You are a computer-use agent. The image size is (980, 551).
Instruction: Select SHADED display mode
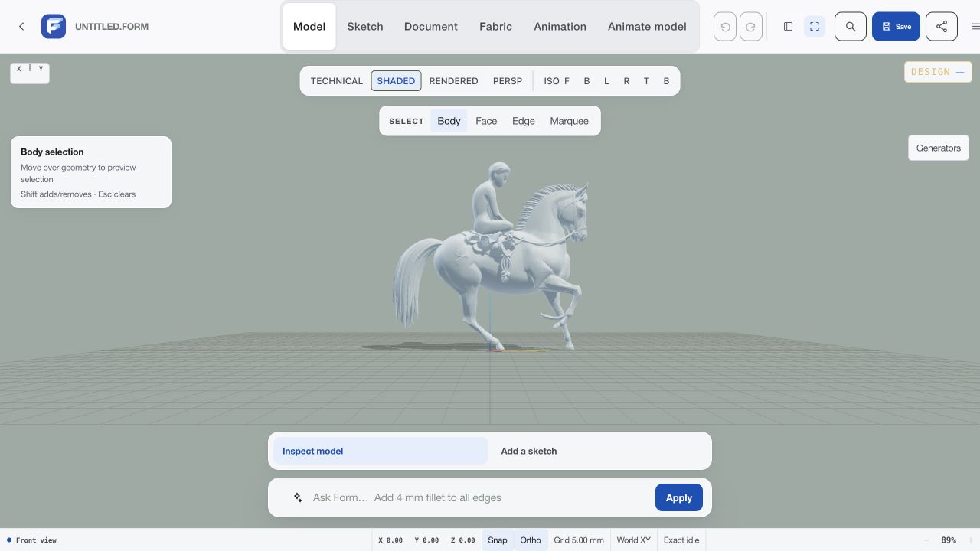click(396, 80)
